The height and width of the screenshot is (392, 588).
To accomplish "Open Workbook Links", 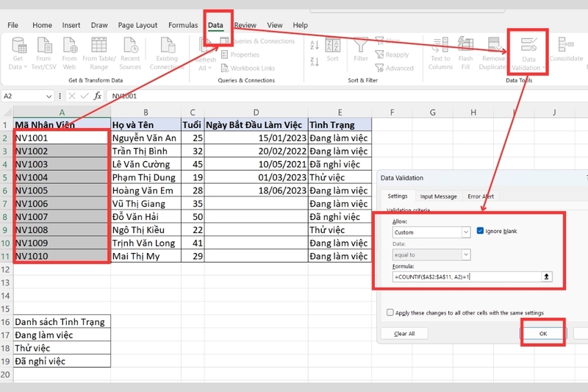I will click(248, 68).
